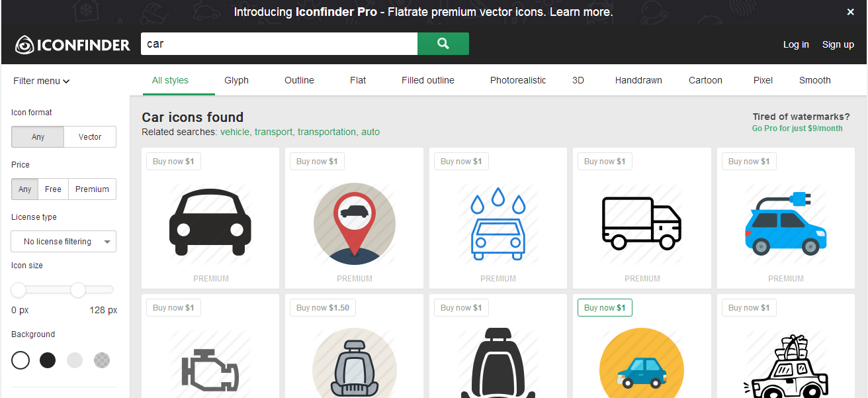The image size is (868, 398).
Task: Click the maximum icon size slider handle
Action: [x=78, y=289]
